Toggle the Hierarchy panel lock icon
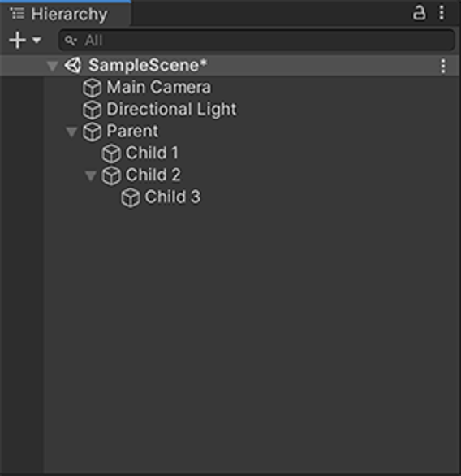Screen dimensions: 461x476 (419, 13)
